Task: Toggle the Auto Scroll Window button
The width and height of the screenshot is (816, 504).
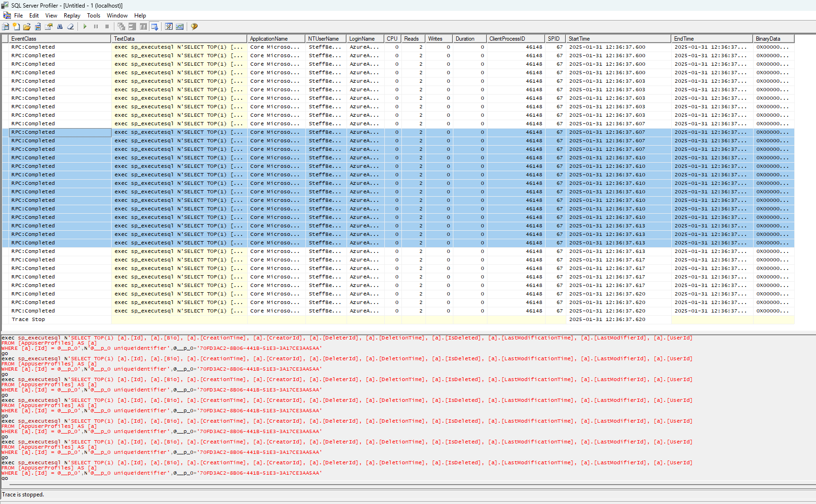Action: coord(154,27)
